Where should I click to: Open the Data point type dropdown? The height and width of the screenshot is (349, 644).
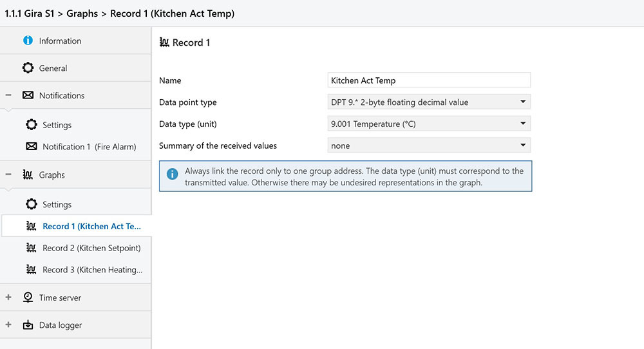tap(428, 102)
